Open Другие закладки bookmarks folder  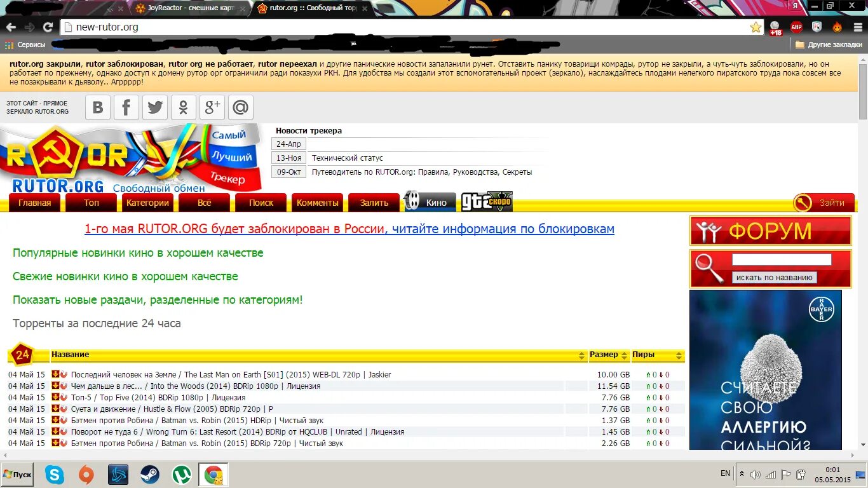829,44
